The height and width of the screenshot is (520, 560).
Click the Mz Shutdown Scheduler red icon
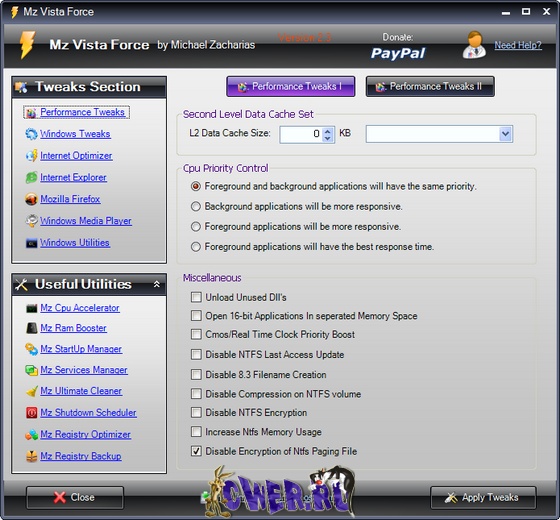[x=31, y=412]
